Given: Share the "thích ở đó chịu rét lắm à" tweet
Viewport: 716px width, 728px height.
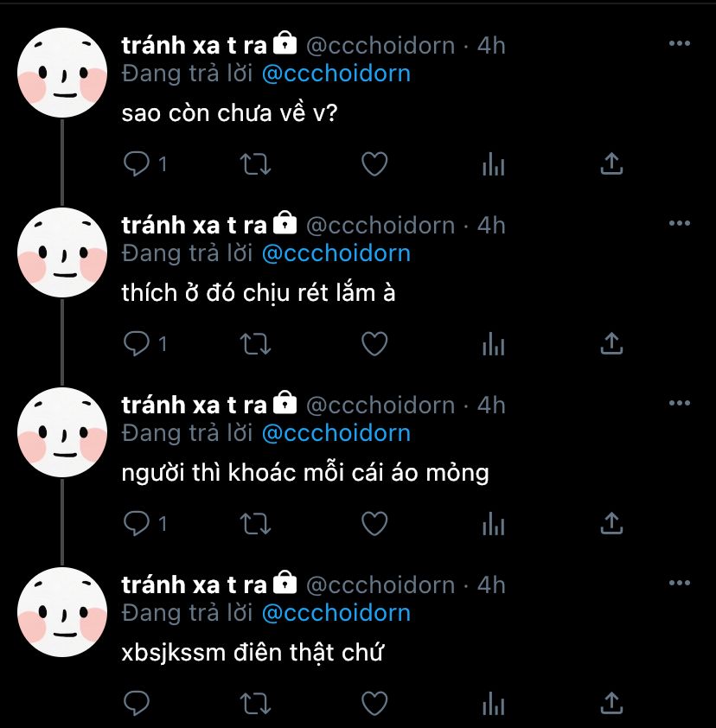Looking at the screenshot, I should [611, 343].
